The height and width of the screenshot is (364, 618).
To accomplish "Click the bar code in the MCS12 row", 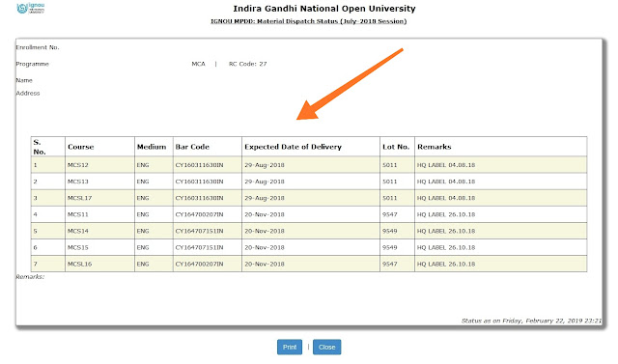I will [x=199, y=165].
